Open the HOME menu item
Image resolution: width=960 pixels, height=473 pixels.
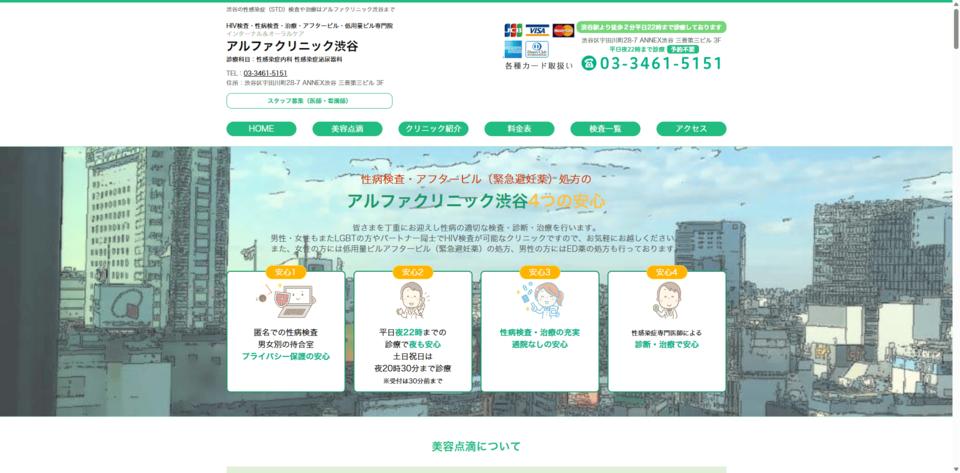click(261, 129)
